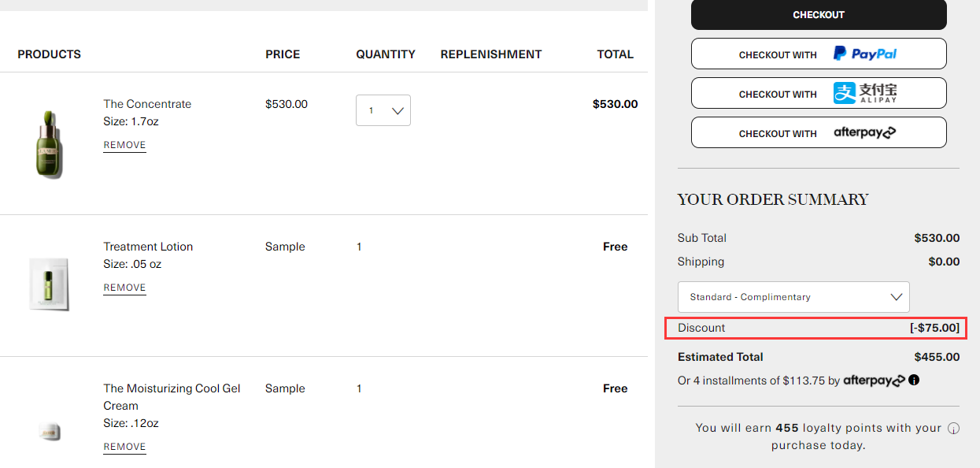Screen dimensions: 980x468
Task: Open the Cool Gel Cream thumbnail
Action: 50,431
